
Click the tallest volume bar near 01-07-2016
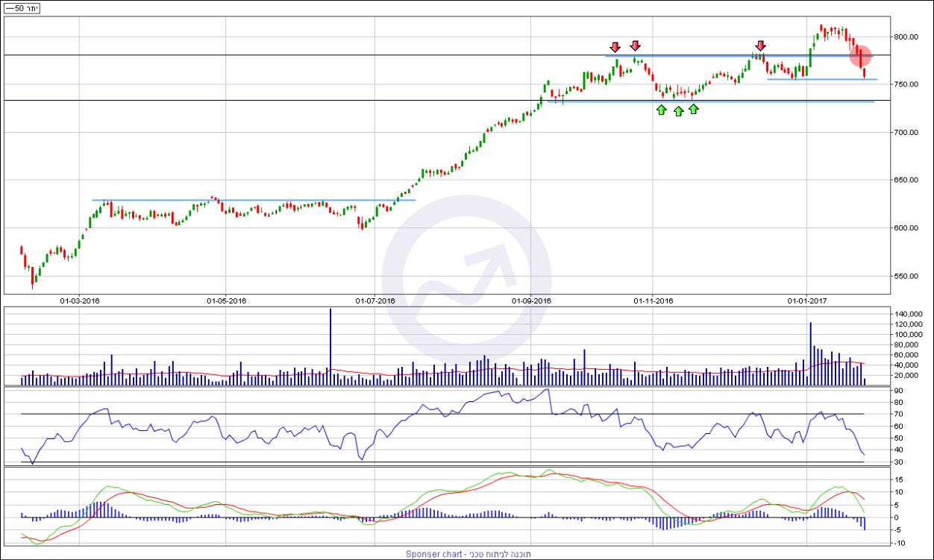(330, 347)
